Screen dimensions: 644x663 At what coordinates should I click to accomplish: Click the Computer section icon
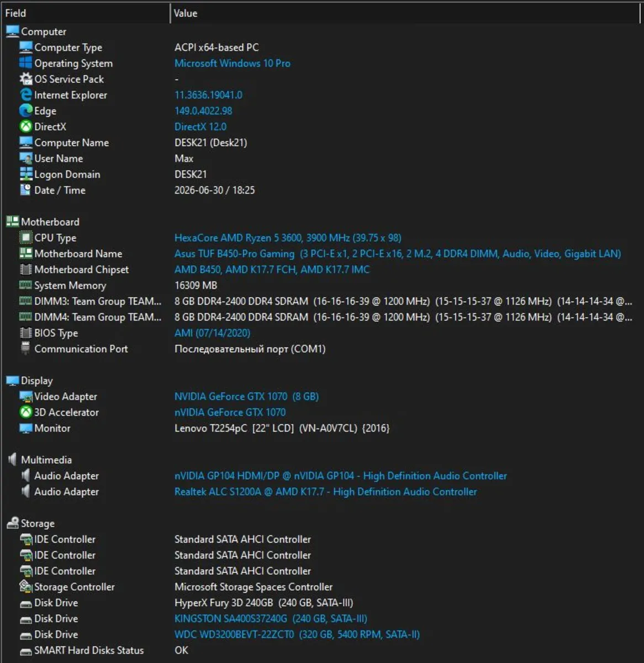point(12,31)
